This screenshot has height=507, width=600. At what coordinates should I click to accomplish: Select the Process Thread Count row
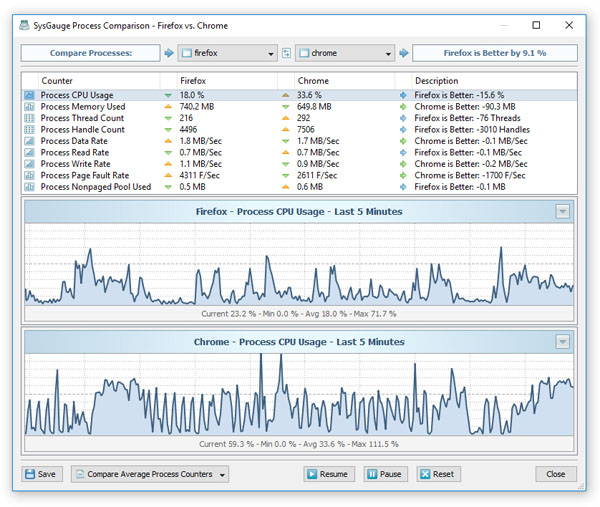tap(299, 118)
